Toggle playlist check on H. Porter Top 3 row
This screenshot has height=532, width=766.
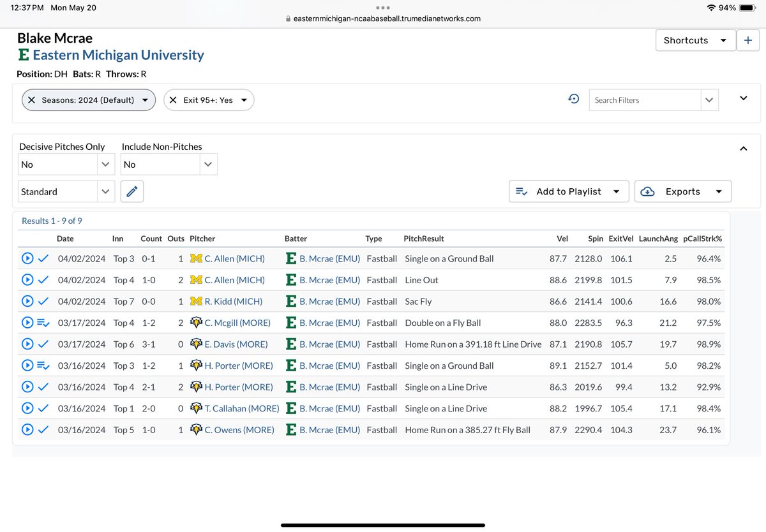[43, 366]
